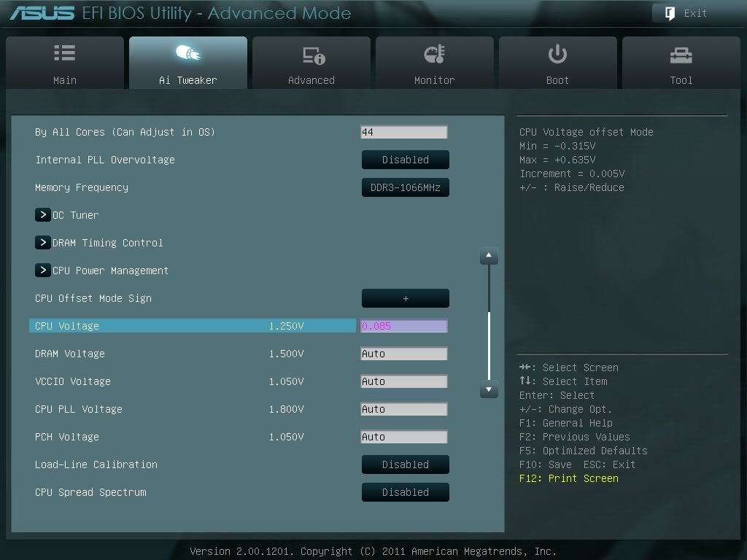Viewport: 747px width, 560px height.
Task: Open the Main tab
Action: tap(65, 63)
